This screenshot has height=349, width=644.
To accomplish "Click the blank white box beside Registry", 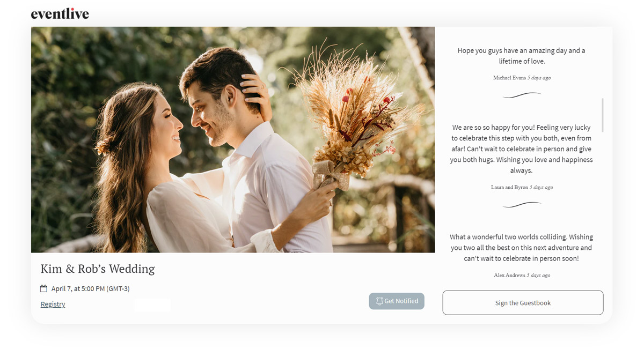I will point(152,305).
